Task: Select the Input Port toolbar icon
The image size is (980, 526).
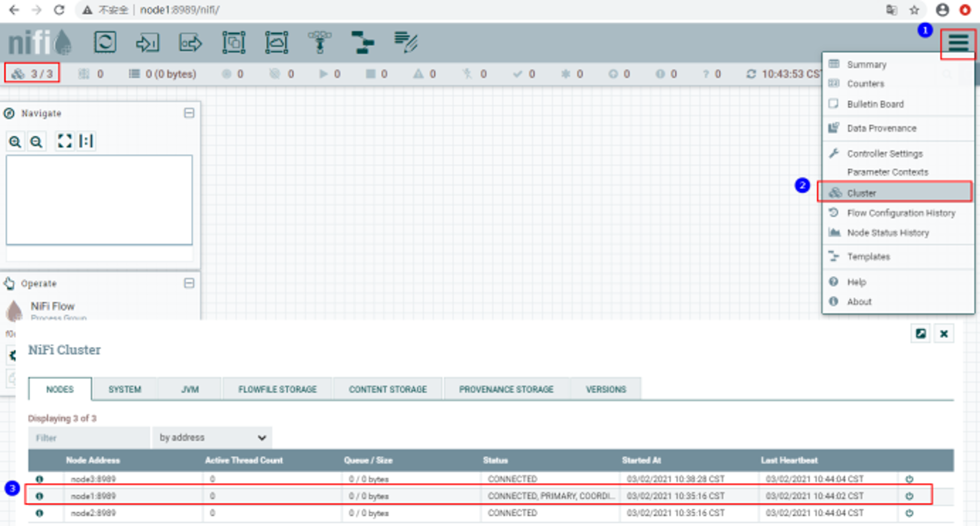Action: [x=147, y=43]
